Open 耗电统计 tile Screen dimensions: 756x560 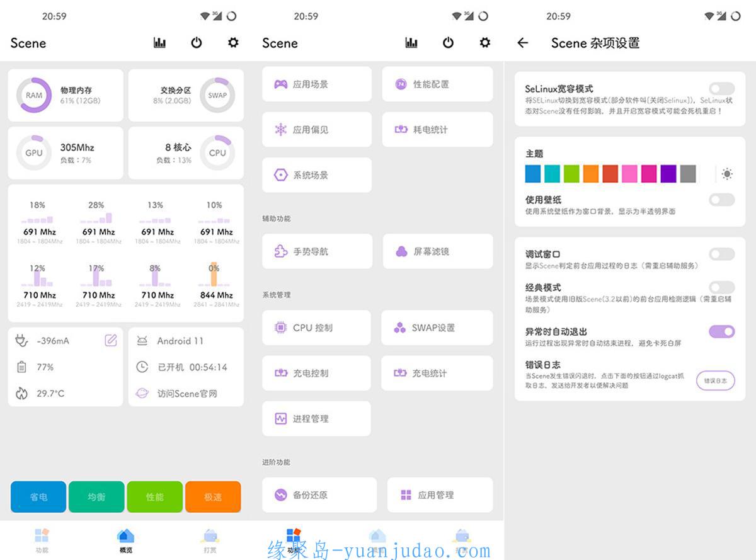tap(437, 129)
